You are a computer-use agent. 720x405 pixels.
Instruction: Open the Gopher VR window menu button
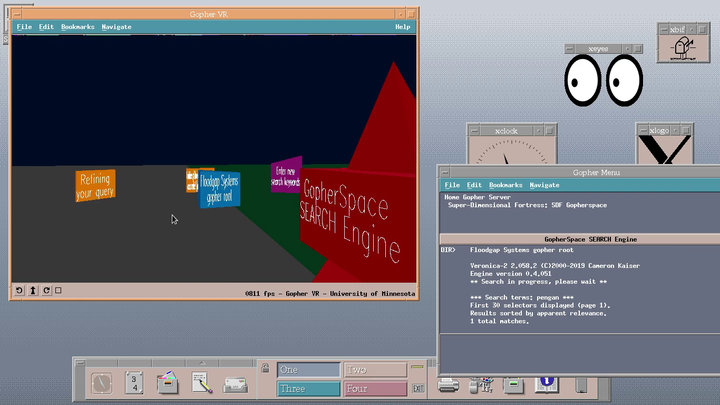[x=17, y=14]
